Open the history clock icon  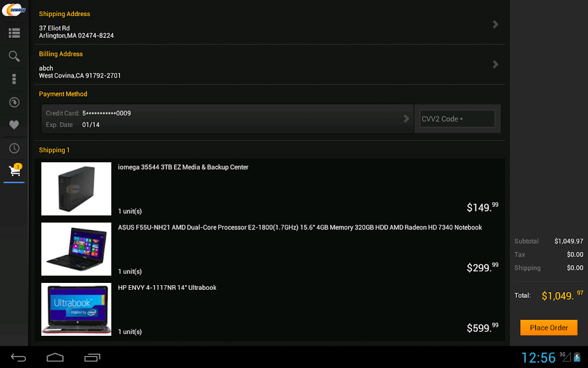[14, 148]
